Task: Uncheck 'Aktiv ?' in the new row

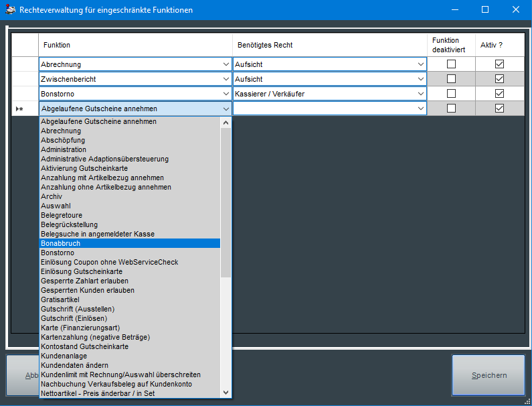Action: 499,109
